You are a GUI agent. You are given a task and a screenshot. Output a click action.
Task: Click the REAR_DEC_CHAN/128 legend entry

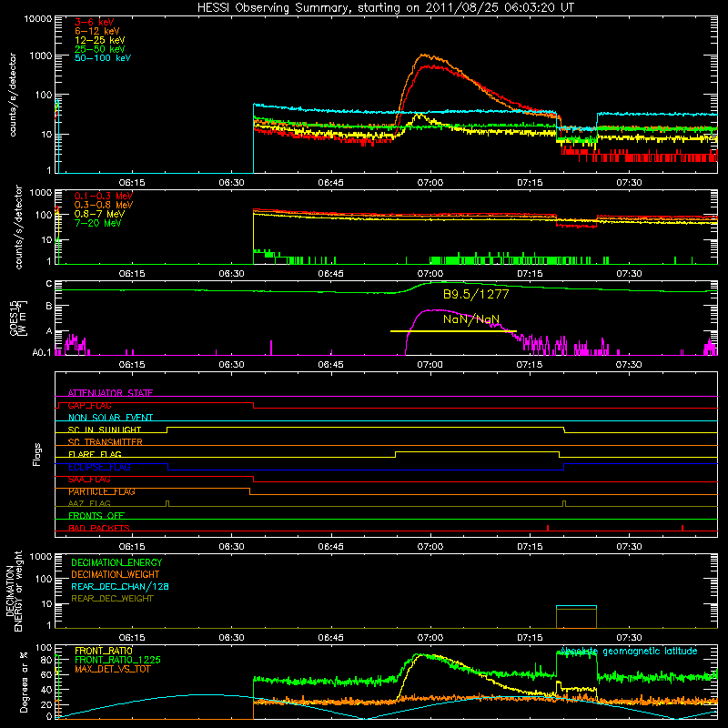(120, 586)
